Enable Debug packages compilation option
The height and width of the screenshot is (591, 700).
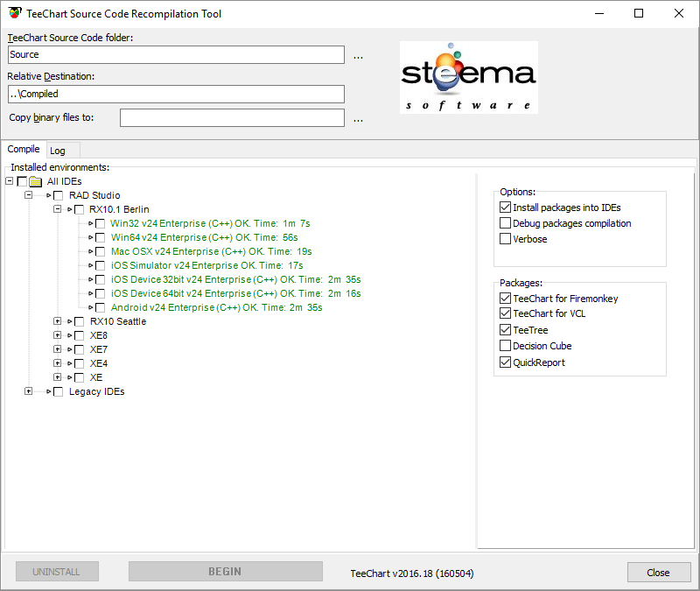coord(506,223)
